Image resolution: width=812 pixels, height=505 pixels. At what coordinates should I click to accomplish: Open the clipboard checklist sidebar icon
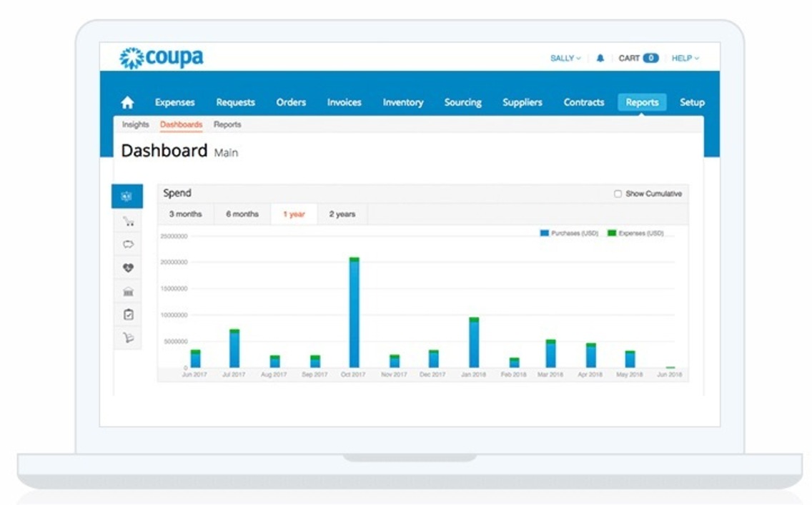pos(128,315)
